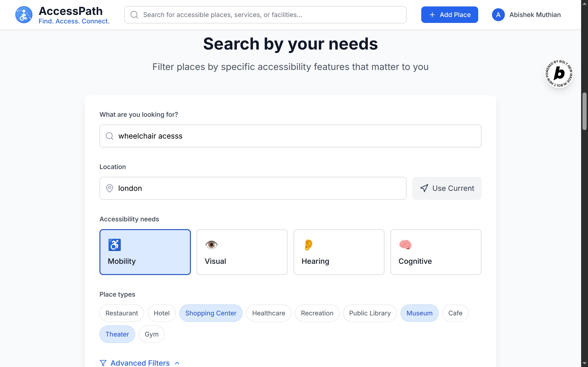Deselect the Shopping Center place type
Viewport: 588px width, 367px height.
click(x=211, y=313)
